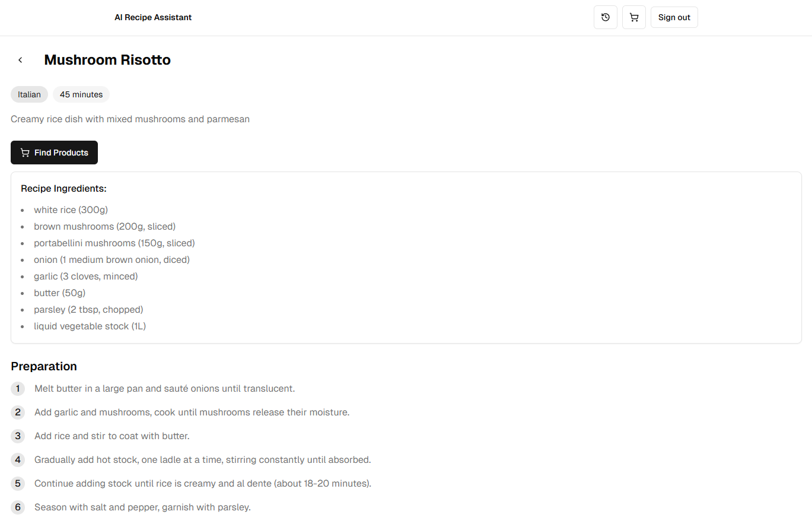
Task: Select the liquid vegetable stock item
Action: point(90,326)
